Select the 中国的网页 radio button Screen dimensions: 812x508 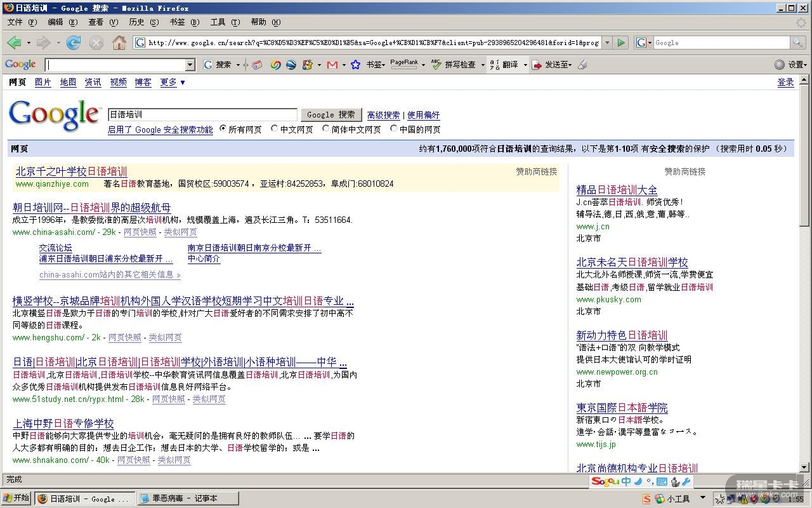[394, 129]
